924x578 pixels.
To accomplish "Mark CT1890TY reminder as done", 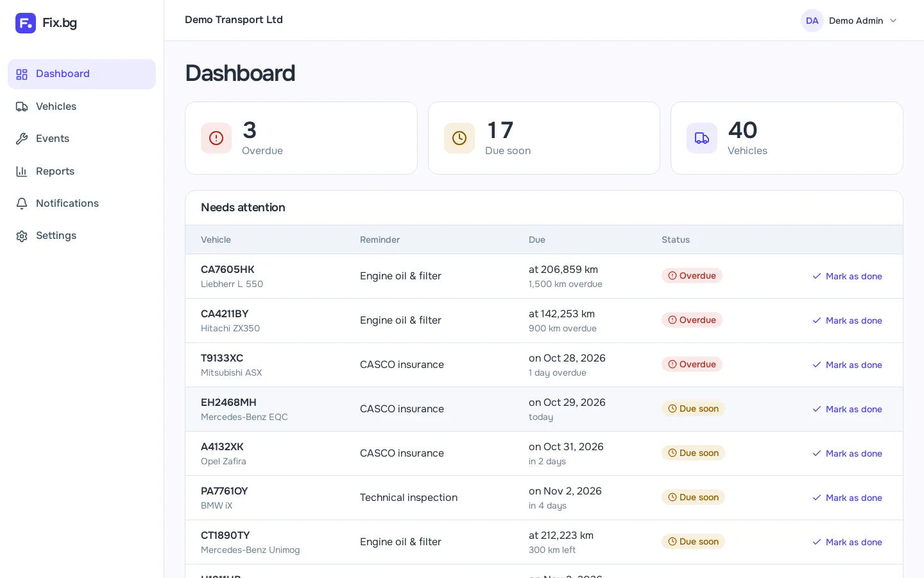I will tap(847, 542).
